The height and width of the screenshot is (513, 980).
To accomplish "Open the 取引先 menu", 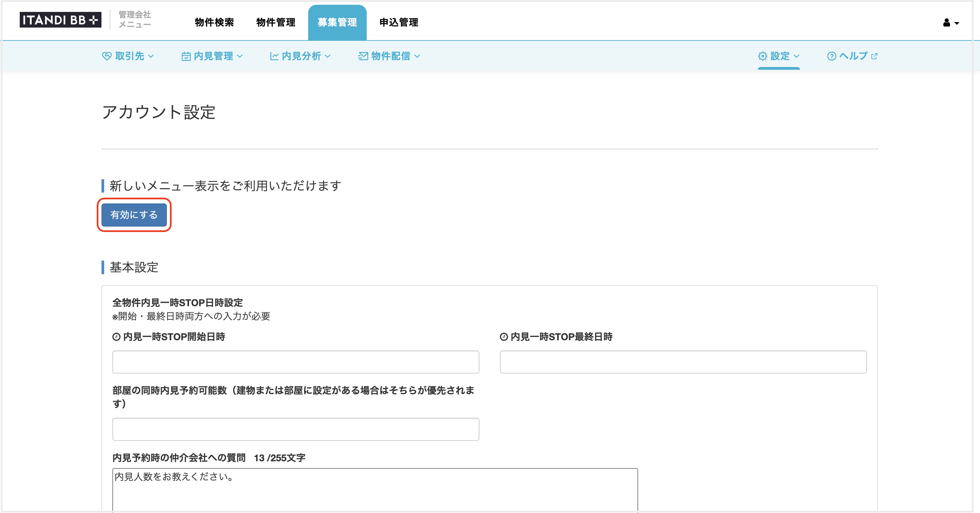I will point(128,56).
